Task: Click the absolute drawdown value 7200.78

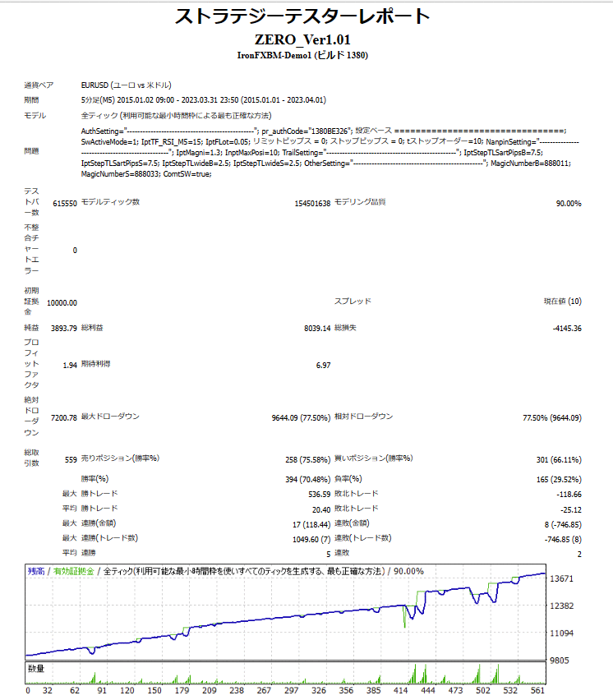Action: pyautogui.click(x=64, y=418)
